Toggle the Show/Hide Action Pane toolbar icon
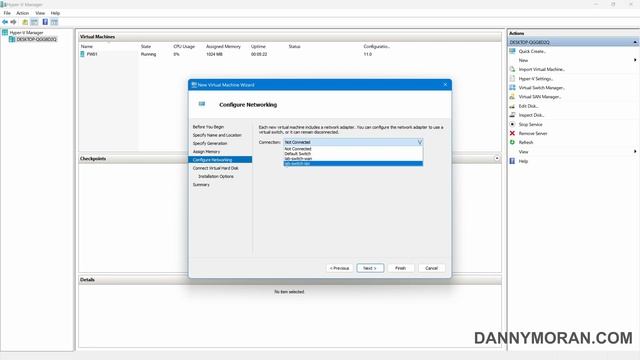 54,22
